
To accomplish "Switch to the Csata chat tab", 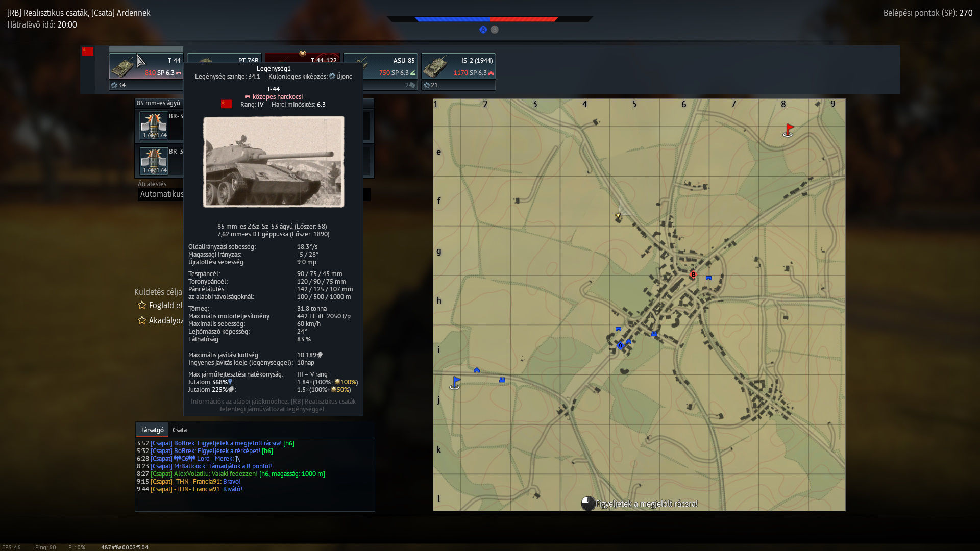I will pos(180,430).
